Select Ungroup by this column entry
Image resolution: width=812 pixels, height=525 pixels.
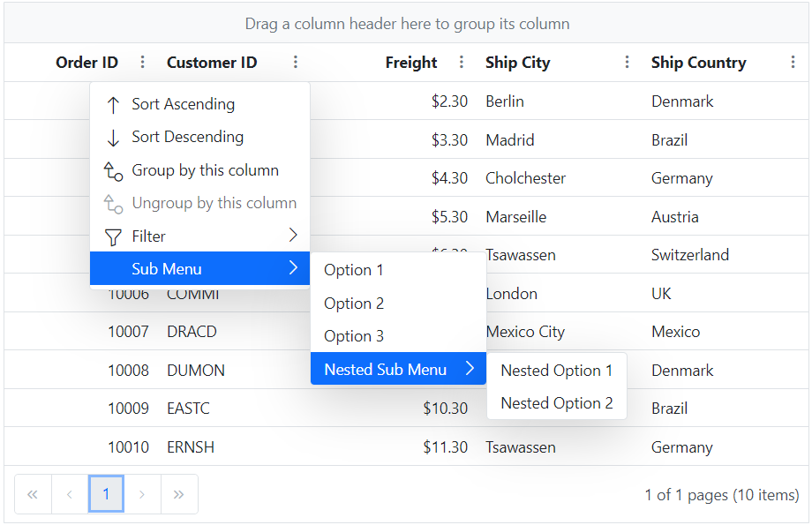click(x=199, y=203)
